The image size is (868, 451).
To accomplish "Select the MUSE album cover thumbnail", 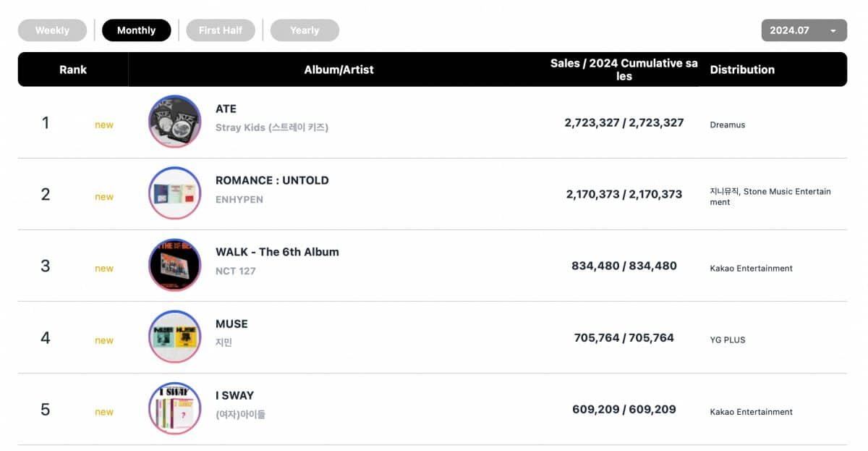I will [174, 337].
